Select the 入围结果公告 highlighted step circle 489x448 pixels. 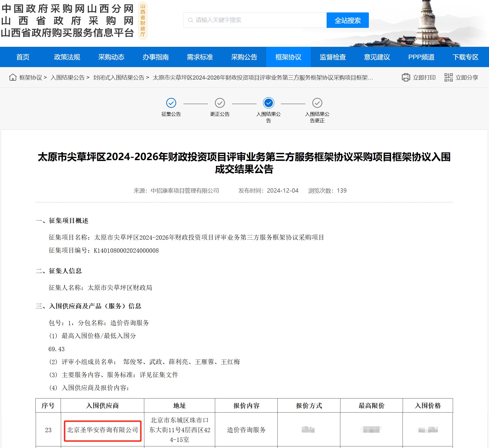(x=268, y=103)
